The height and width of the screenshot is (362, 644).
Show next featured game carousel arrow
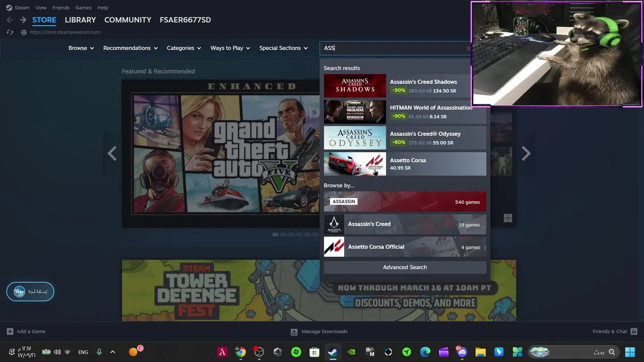pos(526,153)
